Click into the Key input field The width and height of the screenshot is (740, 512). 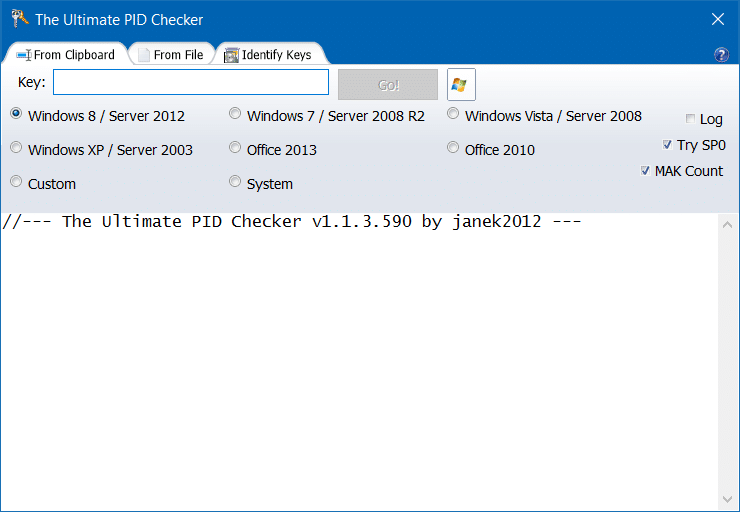point(191,82)
